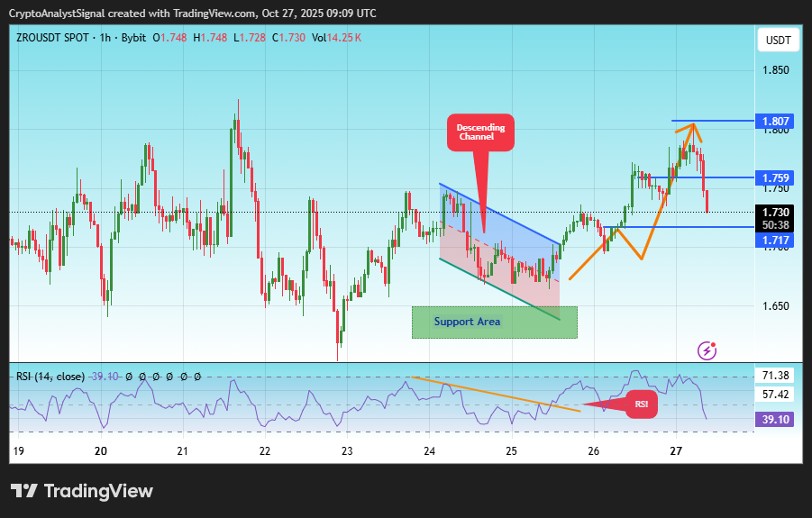Select the 1h interval label in legend
The width and height of the screenshot is (812, 518).
coord(105,38)
